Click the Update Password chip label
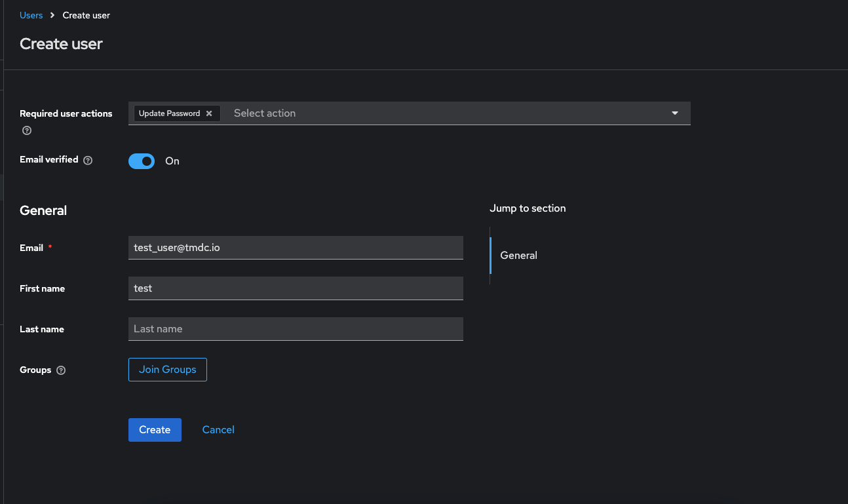Screen dimensions: 848x504 [x=169, y=113]
